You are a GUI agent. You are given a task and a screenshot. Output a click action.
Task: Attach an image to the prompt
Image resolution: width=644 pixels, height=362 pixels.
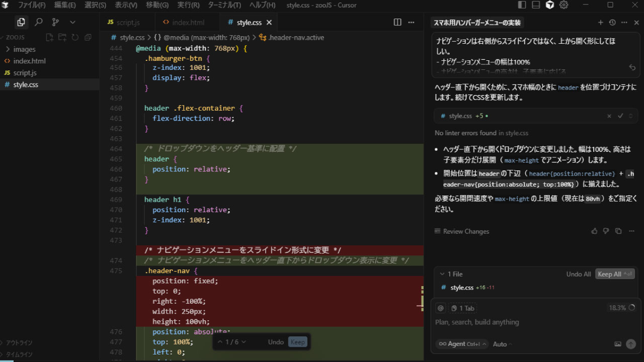pyautogui.click(x=618, y=344)
